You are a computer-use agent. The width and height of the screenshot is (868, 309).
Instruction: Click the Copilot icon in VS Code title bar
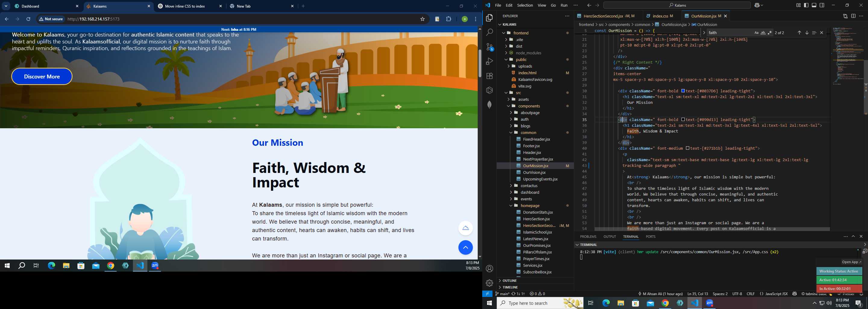pos(757,5)
